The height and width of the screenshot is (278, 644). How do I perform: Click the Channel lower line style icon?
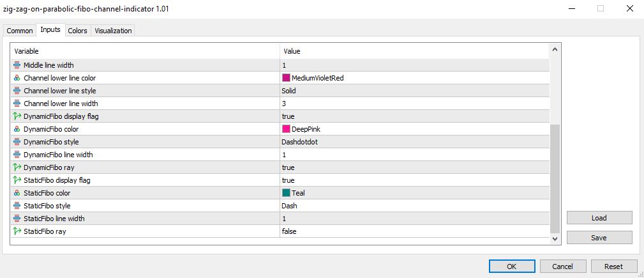17,91
